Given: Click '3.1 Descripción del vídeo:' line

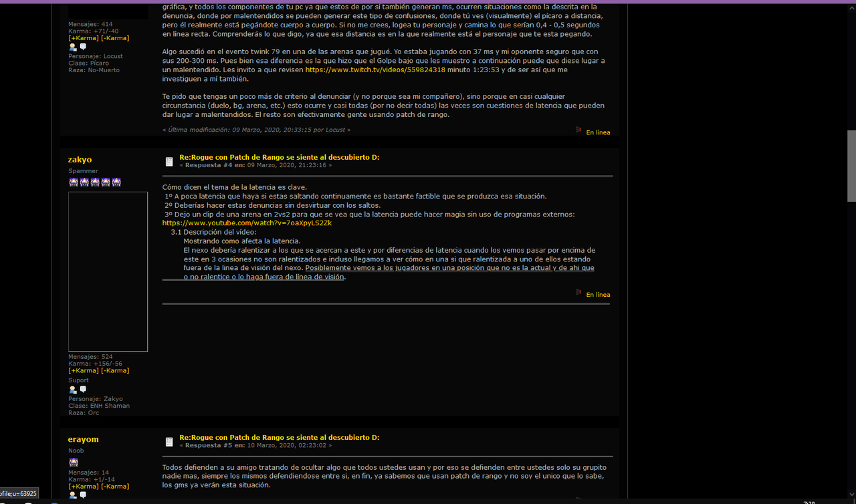Looking at the screenshot, I should [x=213, y=232].
